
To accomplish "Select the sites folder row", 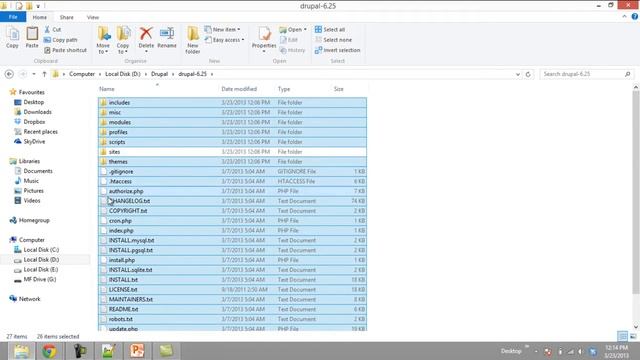I will click(232, 152).
